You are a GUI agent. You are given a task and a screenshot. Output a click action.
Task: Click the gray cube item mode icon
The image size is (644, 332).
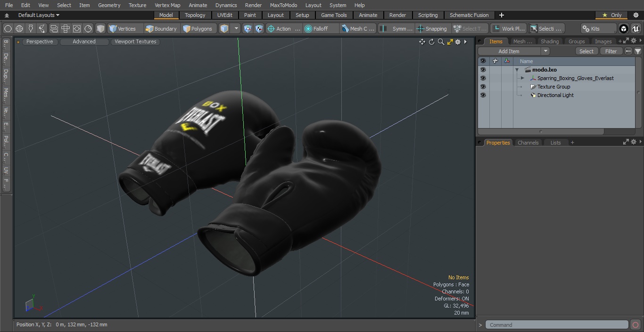click(100, 29)
